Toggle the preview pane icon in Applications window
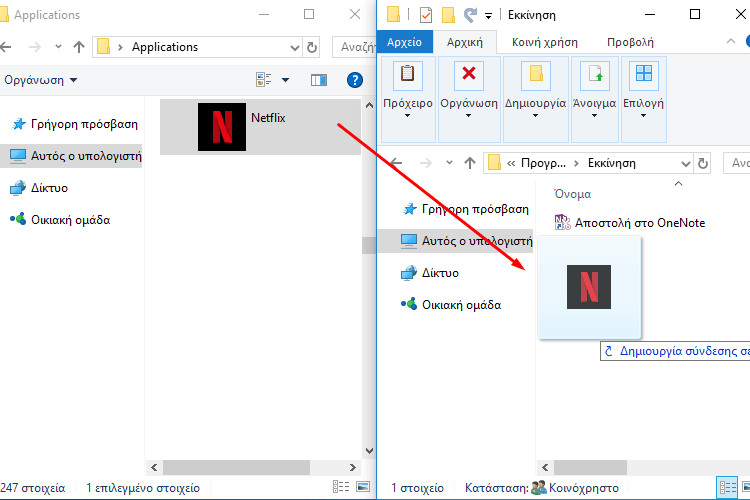 (319, 80)
